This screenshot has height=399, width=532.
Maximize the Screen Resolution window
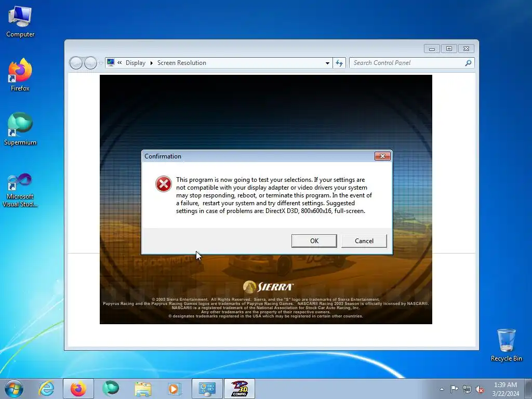click(x=449, y=49)
